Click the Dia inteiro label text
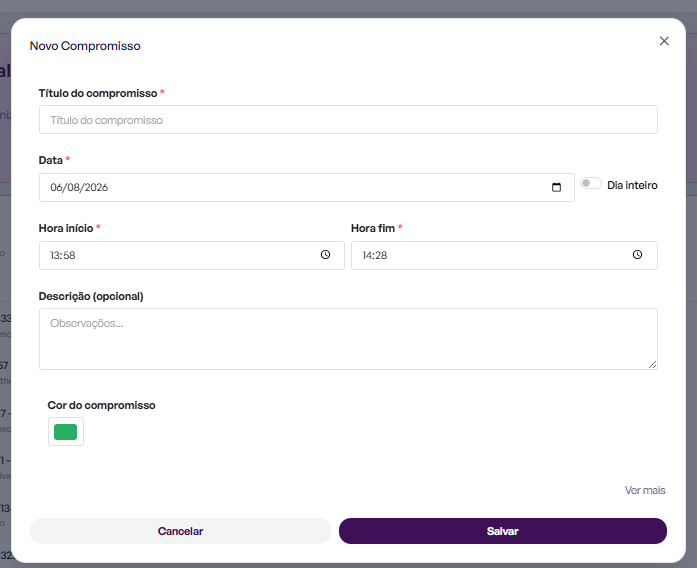 pos(632,185)
